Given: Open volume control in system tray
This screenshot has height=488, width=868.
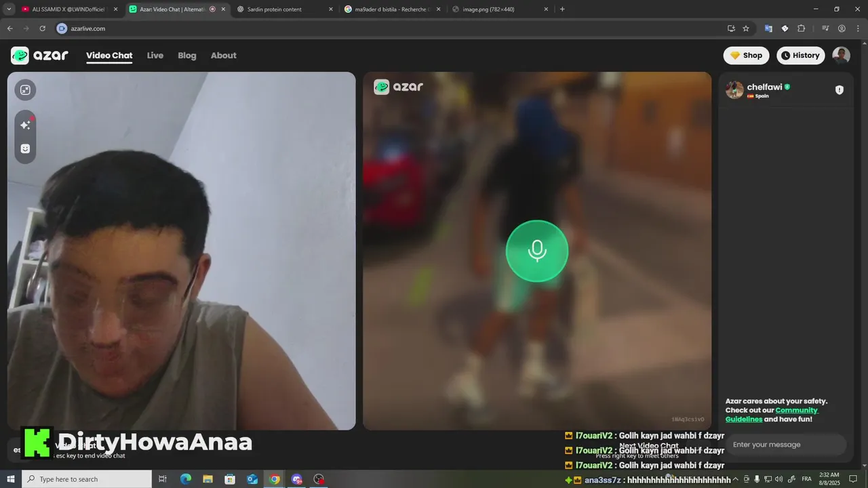Looking at the screenshot, I should click(778, 479).
